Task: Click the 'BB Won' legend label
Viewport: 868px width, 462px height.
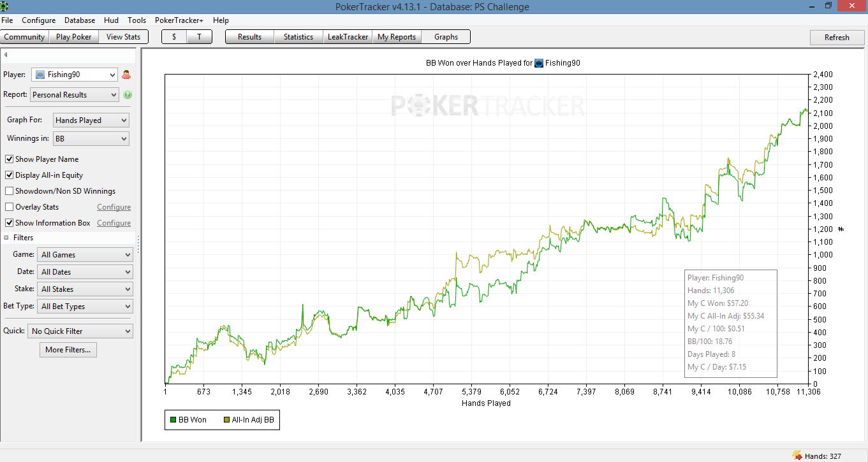Action: [x=193, y=420]
